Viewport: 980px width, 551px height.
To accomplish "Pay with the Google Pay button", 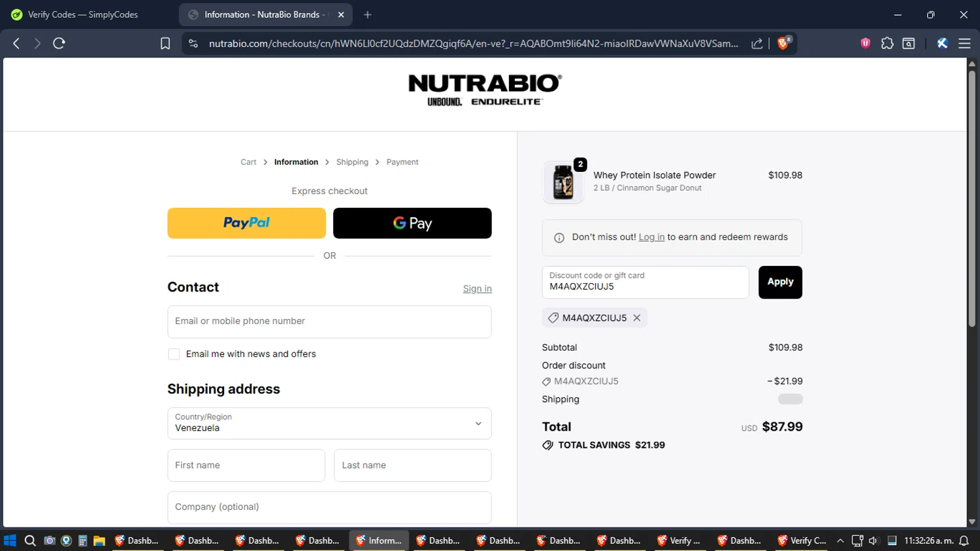I will (412, 223).
